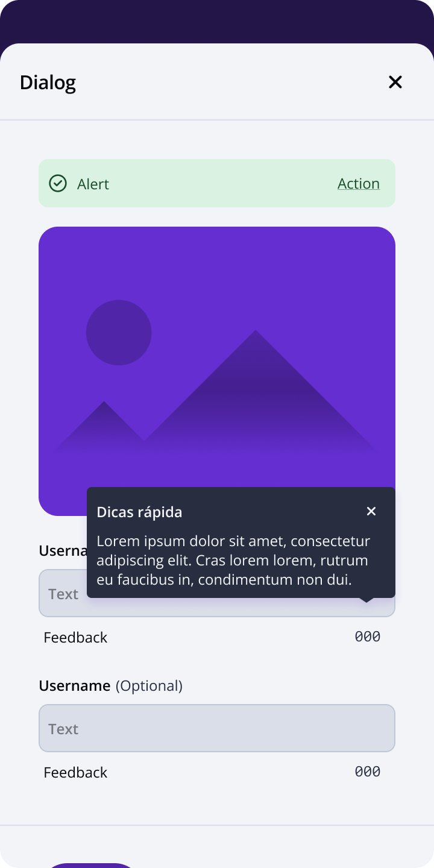Click the tooltip's downward arrow pointer
The image size is (434, 868).
tap(366, 600)
